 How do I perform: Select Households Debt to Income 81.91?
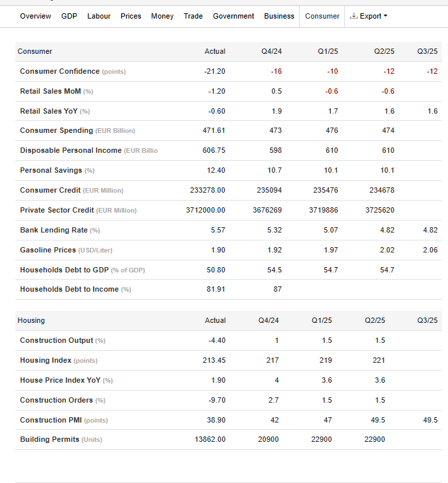[x=215, y=289]
